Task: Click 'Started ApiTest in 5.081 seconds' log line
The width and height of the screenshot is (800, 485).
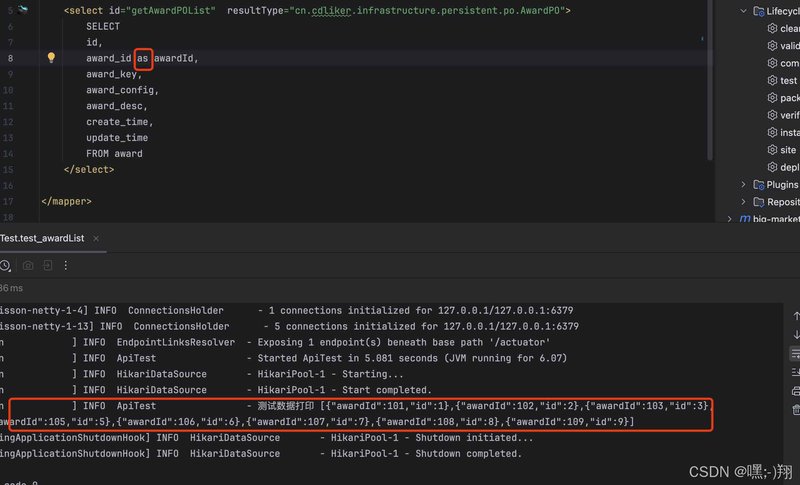Action: point(412,358)
